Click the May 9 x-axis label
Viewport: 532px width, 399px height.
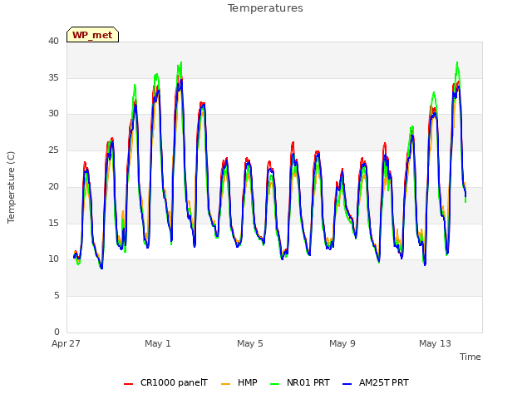click(342, 343)
